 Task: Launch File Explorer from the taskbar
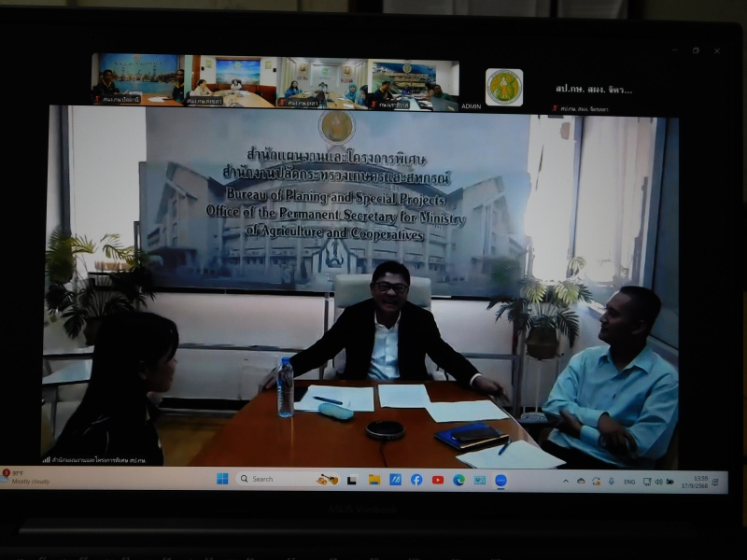374,480
